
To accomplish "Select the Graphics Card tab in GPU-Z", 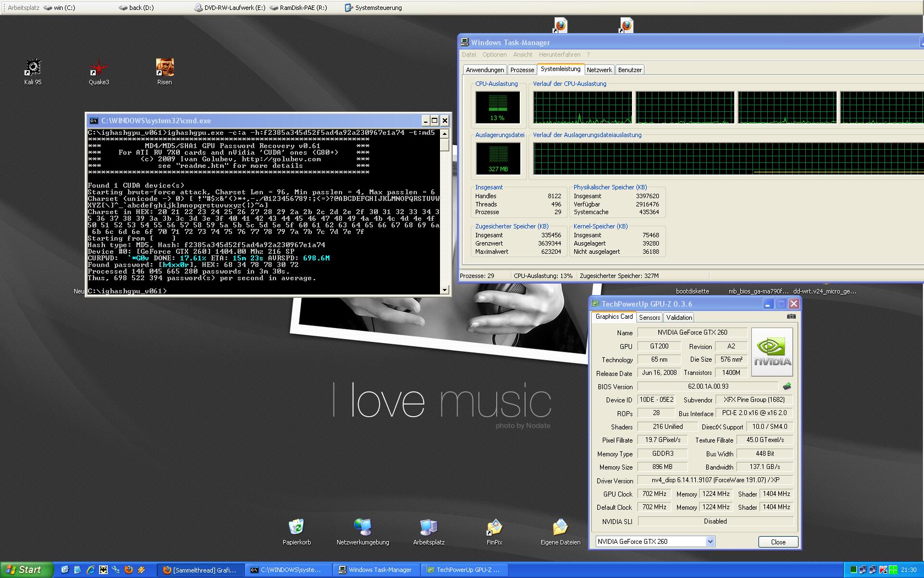I will click(614, 317).
